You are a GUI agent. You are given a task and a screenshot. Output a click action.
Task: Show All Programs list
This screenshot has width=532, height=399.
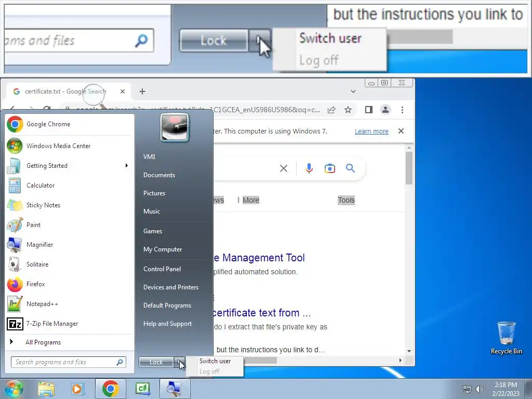[x=69, y=342]
